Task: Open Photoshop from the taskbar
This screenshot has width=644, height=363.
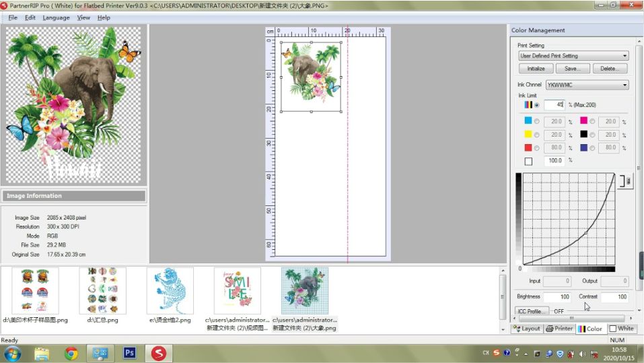Action: [x=129, y=353]
